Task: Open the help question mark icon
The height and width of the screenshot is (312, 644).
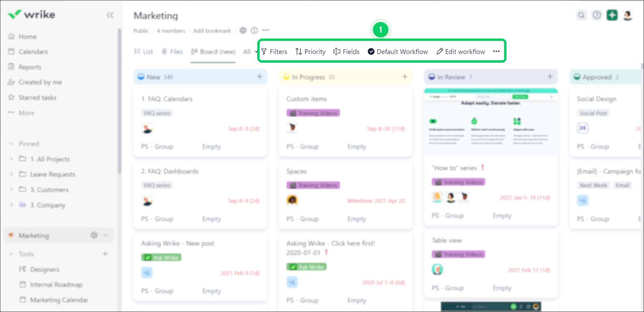Action: (597, 15)
